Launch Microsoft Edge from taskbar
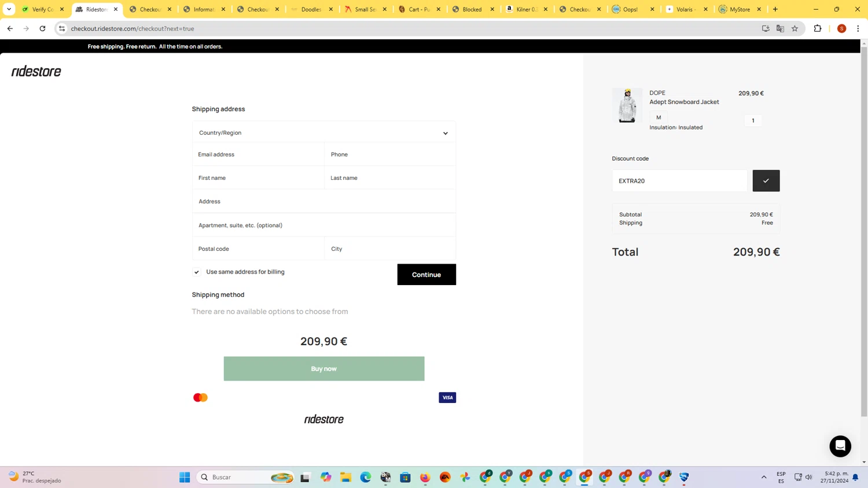 coord(366,477)
